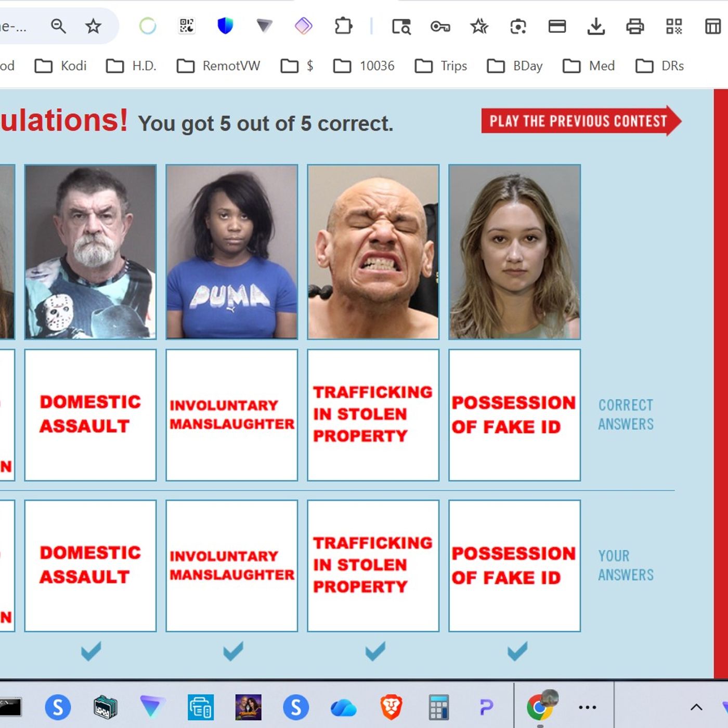Click checkmark under Possession of Fake ID
The image size is (728, 728).
[517, 651]
